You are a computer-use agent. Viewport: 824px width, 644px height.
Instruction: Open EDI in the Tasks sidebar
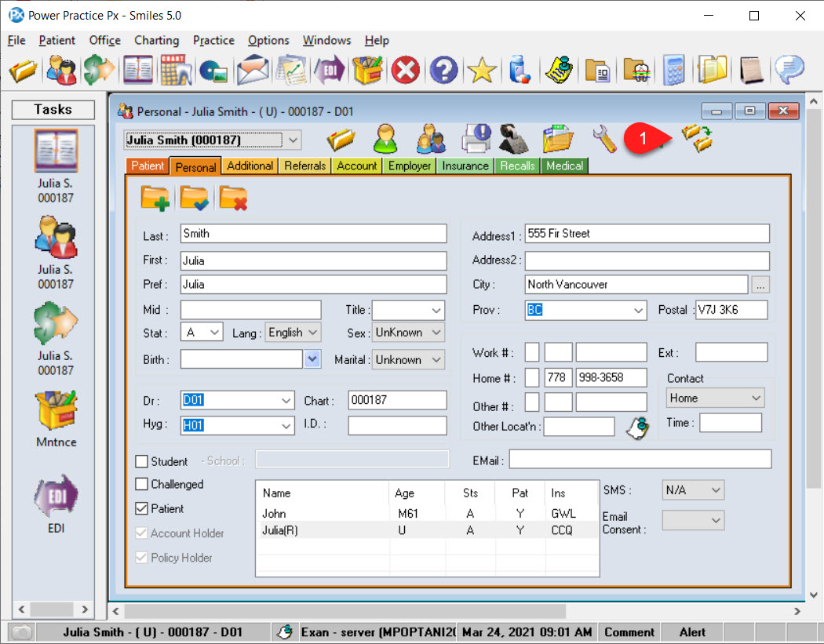pyautogui.click(x=57, y=504)
